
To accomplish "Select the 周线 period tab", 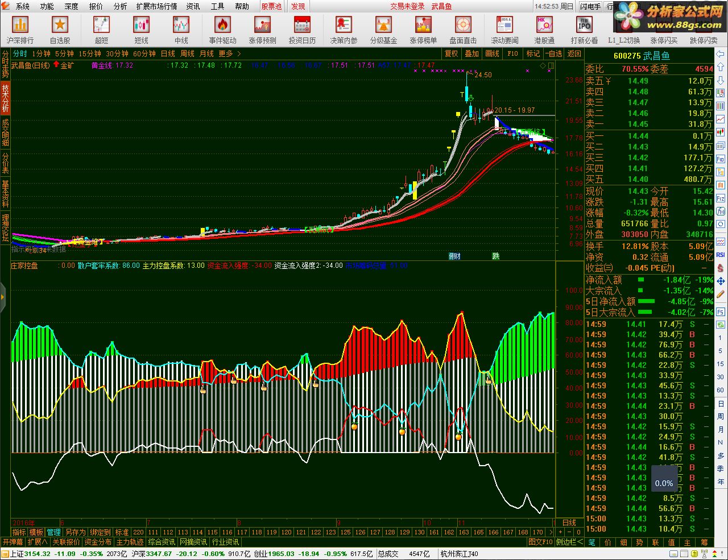I will [x=188, y=53].
